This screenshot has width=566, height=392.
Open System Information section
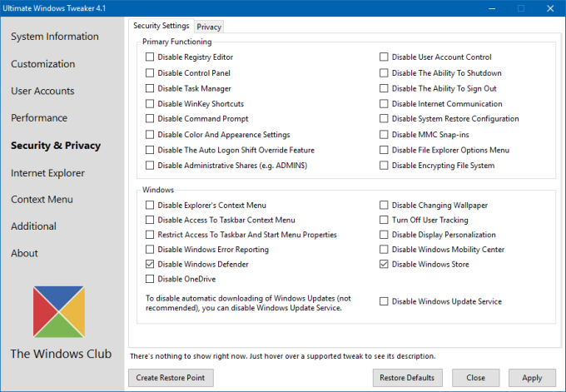[x=55, y=37]
